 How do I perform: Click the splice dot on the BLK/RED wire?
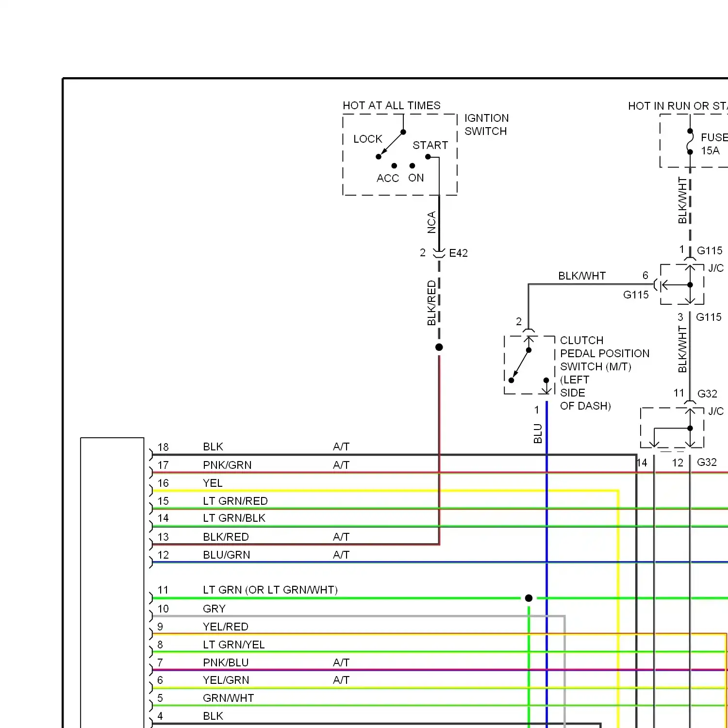(x=439, y=347)
